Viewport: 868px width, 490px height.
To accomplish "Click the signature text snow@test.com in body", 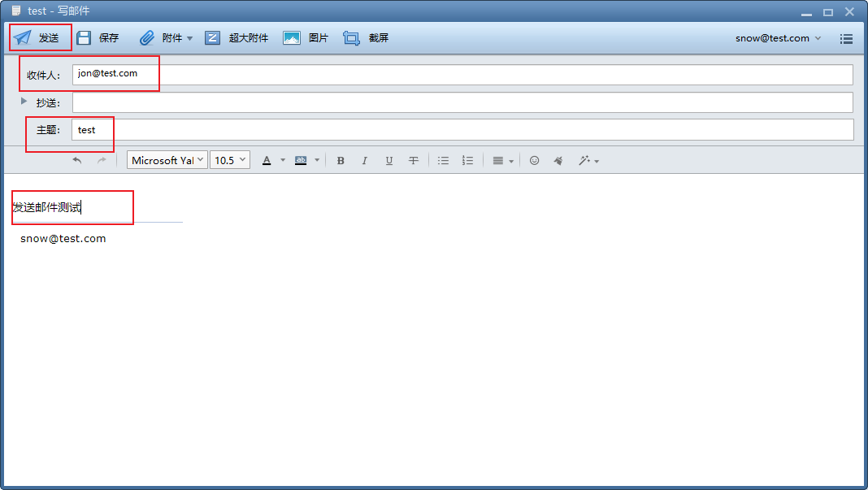I will (63, 239).
